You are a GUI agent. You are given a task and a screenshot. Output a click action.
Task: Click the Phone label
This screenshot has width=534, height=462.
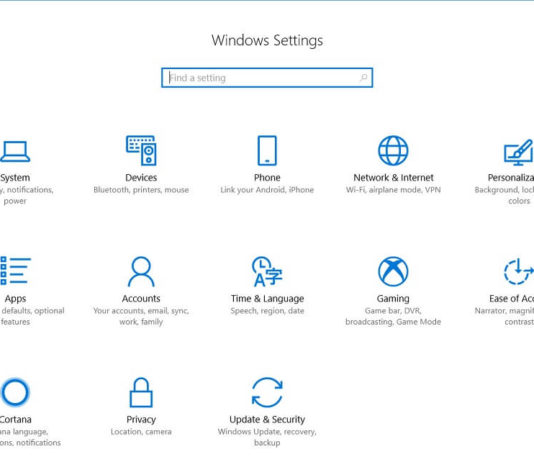click(x=267, y=177)
